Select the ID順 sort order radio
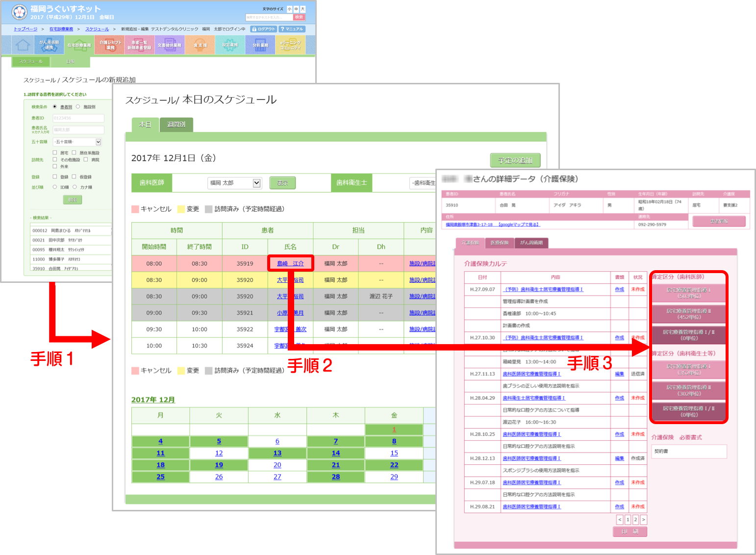Image resolution: width=756 pixels, height=555 pixels. pos(55,187)
